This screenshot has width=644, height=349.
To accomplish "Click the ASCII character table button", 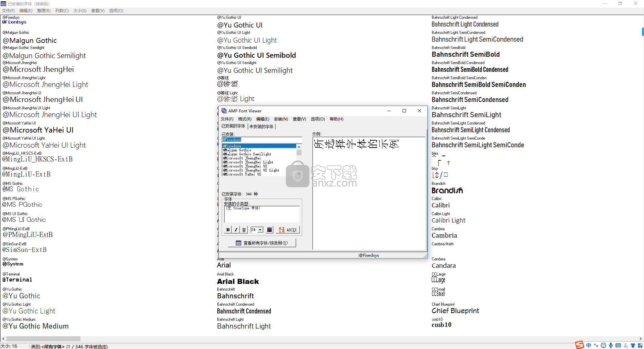I will pyautogui.click(x=288, y=230).
